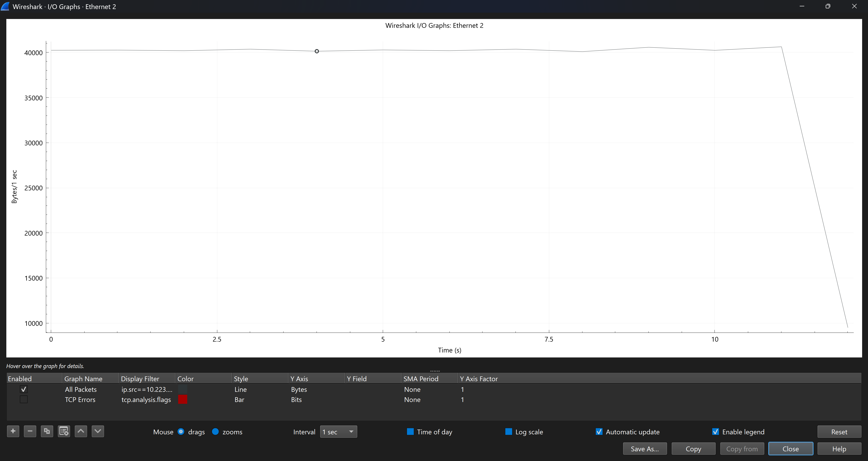Click SMA Period None for All Packets
This screenshot has width=868, height=461.
point(412,389)
